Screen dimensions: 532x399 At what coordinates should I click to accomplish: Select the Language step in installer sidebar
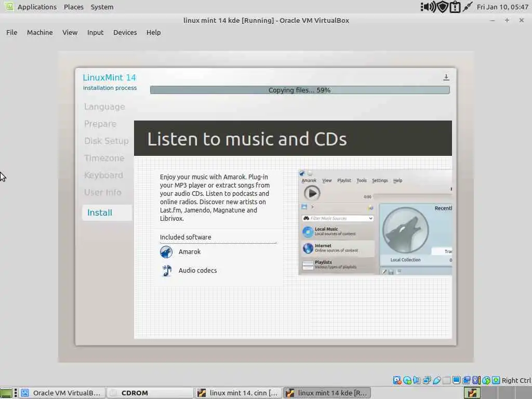[104, 107]
